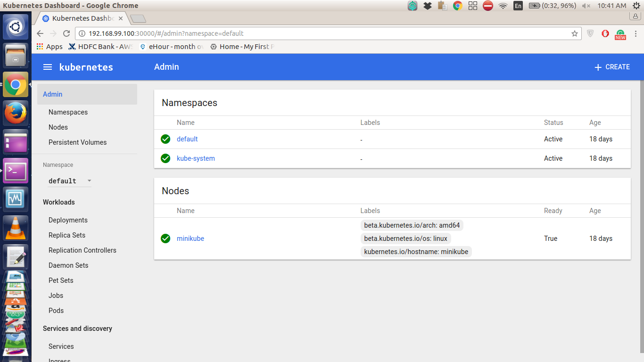Click the Dropbox tray icon
Screen dimensions: 644x362
428,6
